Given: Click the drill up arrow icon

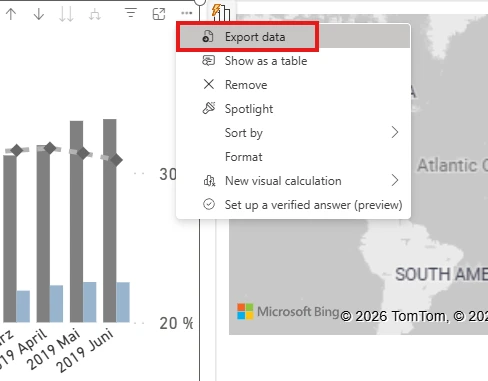Looking at the screenshot, I should pyautogui.click(x=11, y=14).
